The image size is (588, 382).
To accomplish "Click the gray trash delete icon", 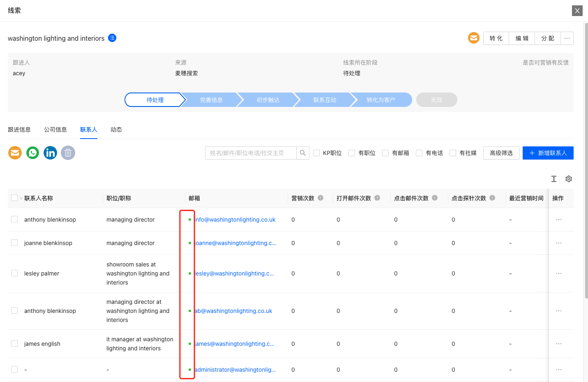I will (x=68, y=153).
